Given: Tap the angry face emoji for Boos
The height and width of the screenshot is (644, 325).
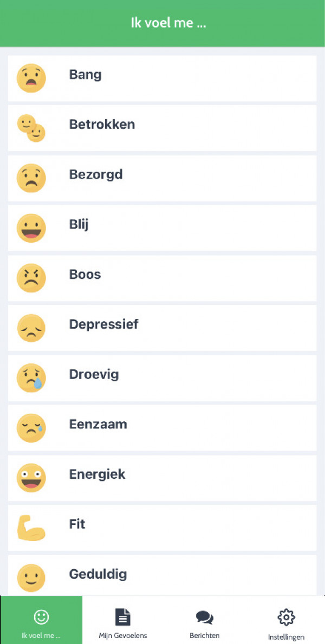Looking at the screenshot, I should [31, 278].
